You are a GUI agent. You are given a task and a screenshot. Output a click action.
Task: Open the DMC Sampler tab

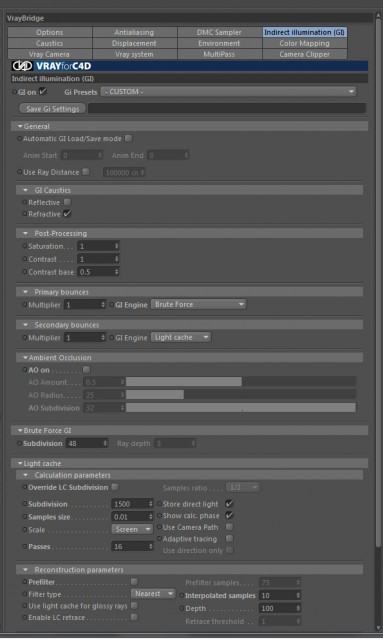point(219,32)
